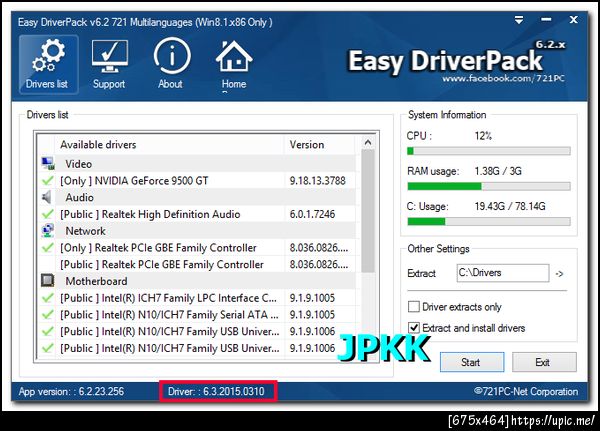Click the CPU 12% value
Viewport: 600px width, 431px height.
pos(483,136)
